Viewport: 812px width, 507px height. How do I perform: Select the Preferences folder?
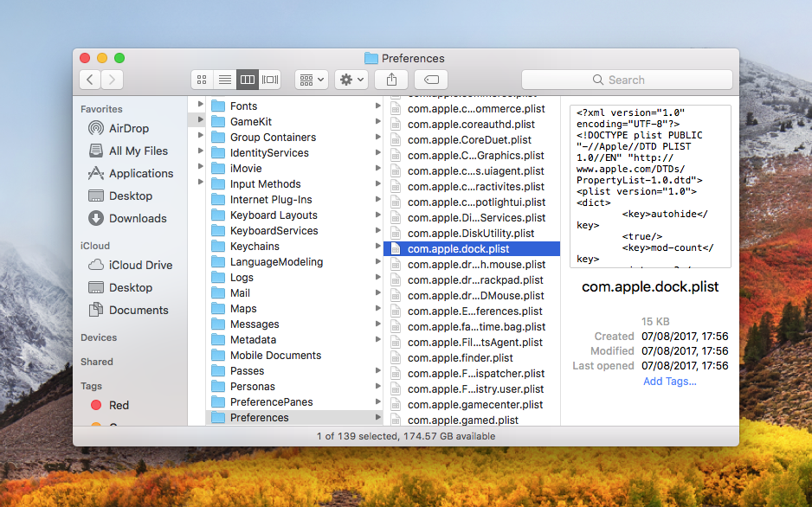(x=294, y=418)
